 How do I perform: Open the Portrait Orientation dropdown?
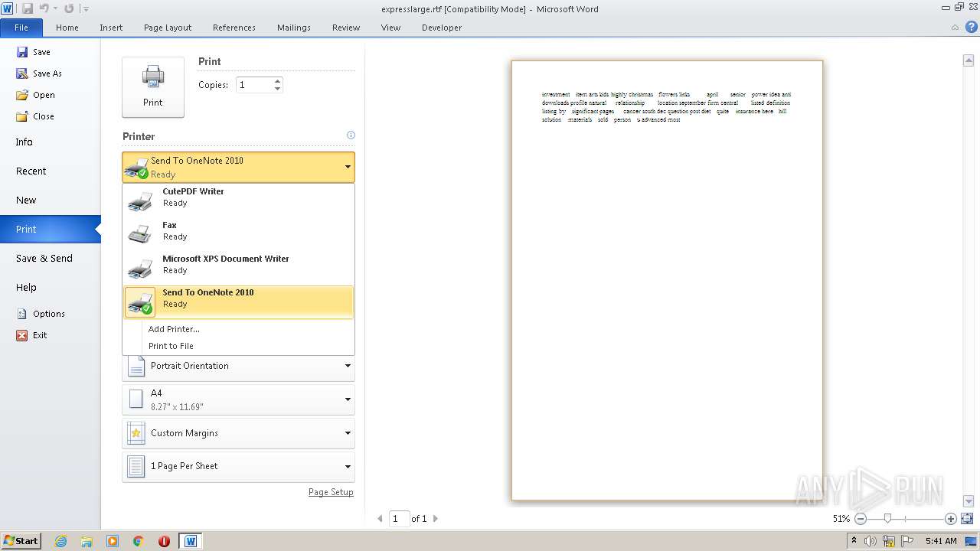click(x=238, y=367)
